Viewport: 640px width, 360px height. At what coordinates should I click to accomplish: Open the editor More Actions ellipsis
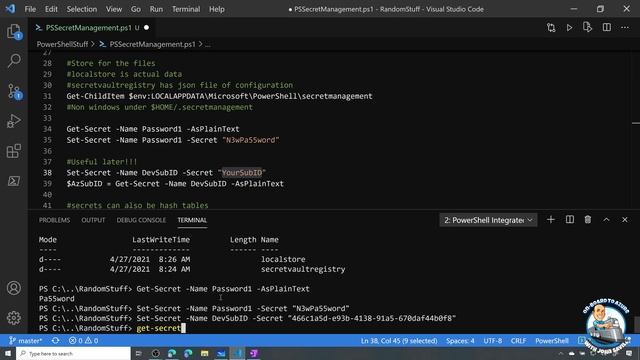tap(625, 27)
